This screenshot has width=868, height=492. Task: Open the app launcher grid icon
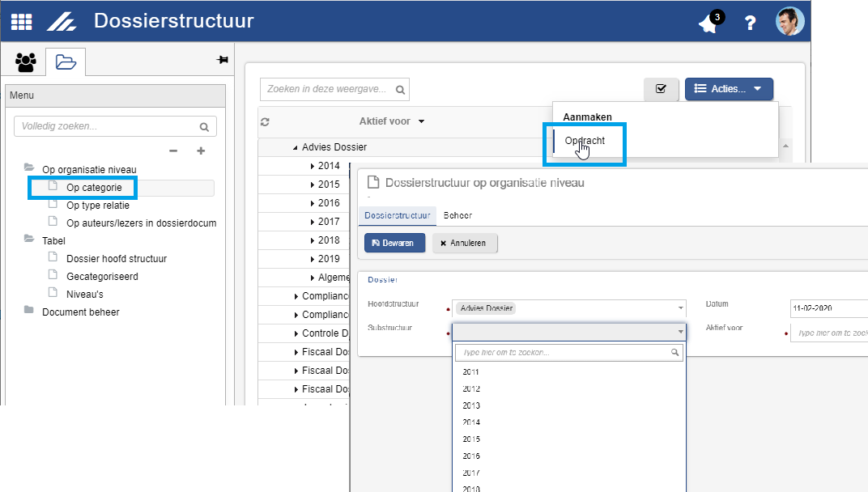point(22,22)
